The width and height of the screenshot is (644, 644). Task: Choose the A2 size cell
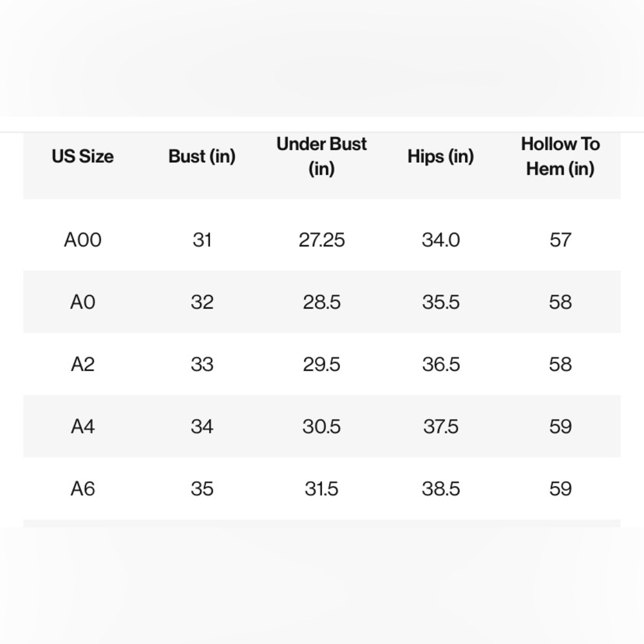point(82,365)
